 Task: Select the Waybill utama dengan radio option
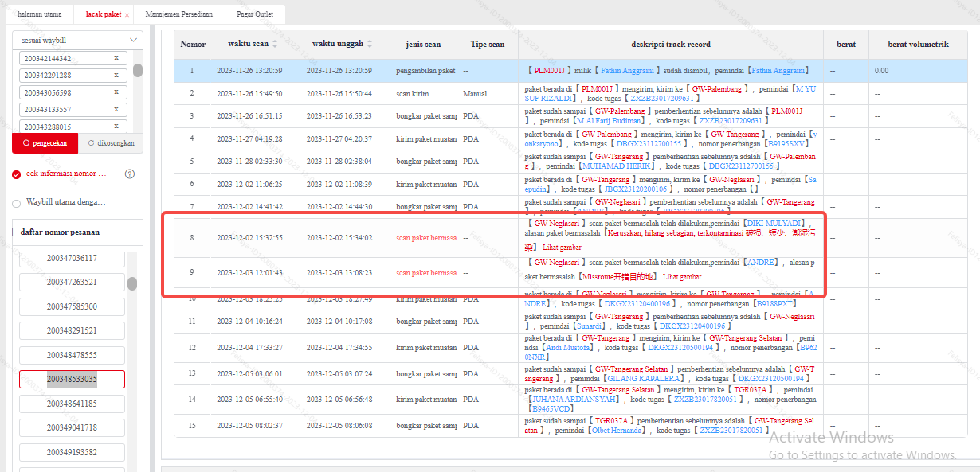point(17,202)
